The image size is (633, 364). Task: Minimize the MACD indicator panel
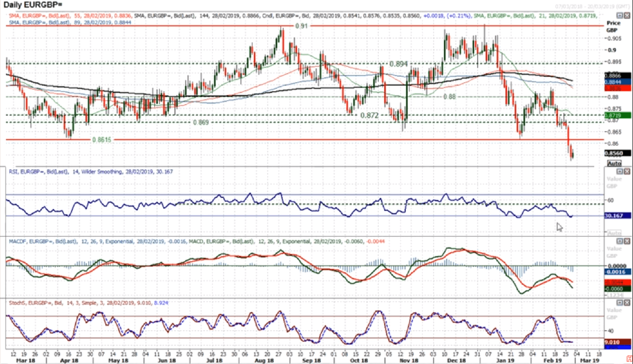point(619,242)
